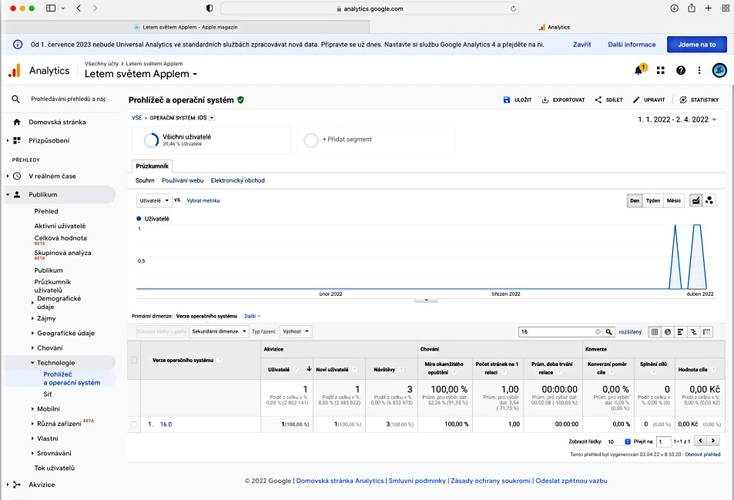This screenshot has width=734, height=500.
Task: Switch to Elektronický obchod tab
Action: (x=238, y=180)
